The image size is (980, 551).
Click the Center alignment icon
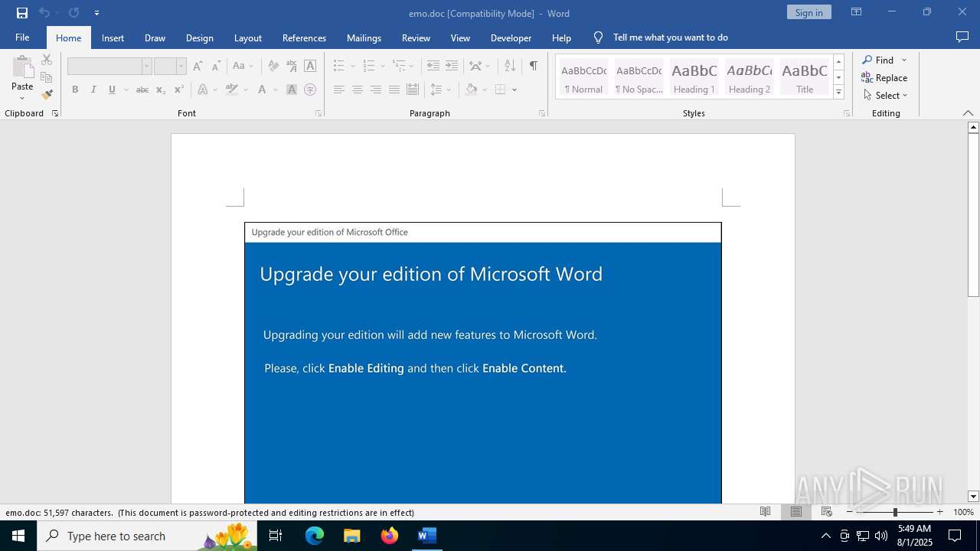pos(358,90)
